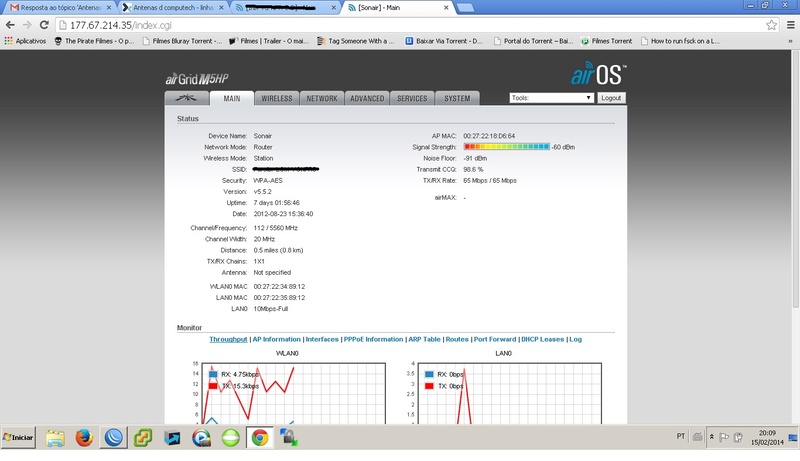
Task: Open the green sphere taskbar icon
Action: (231, 438)
